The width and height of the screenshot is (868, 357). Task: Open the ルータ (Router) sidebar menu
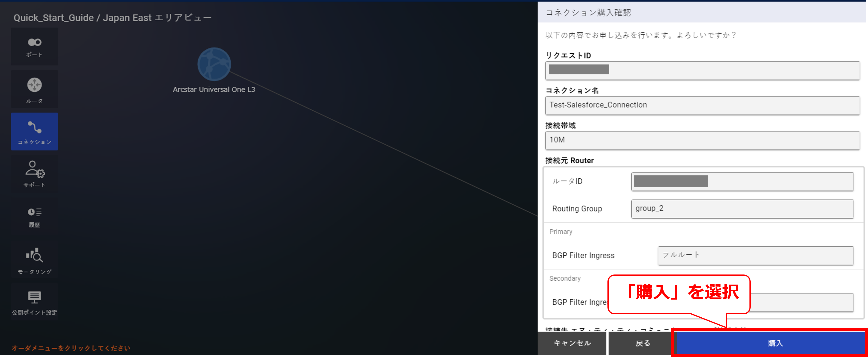tap(34, 89)
